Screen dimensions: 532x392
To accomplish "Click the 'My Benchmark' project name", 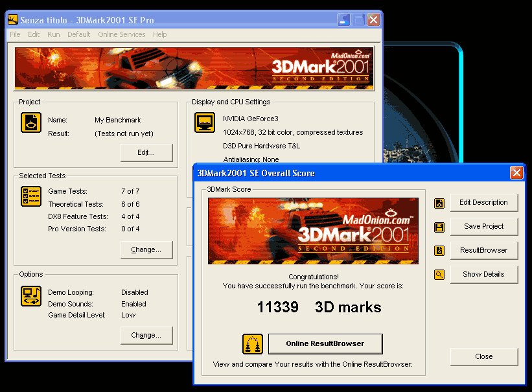I will (118, 120).
